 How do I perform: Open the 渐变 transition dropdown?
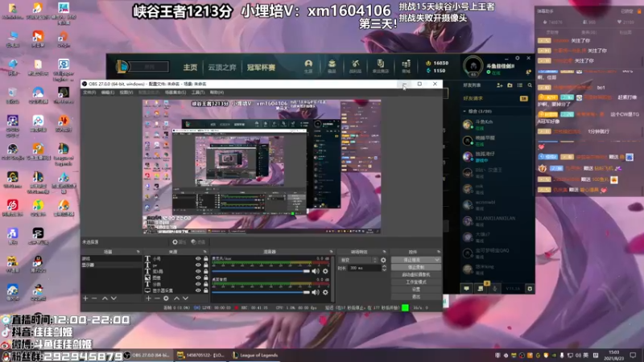(357, 260)
